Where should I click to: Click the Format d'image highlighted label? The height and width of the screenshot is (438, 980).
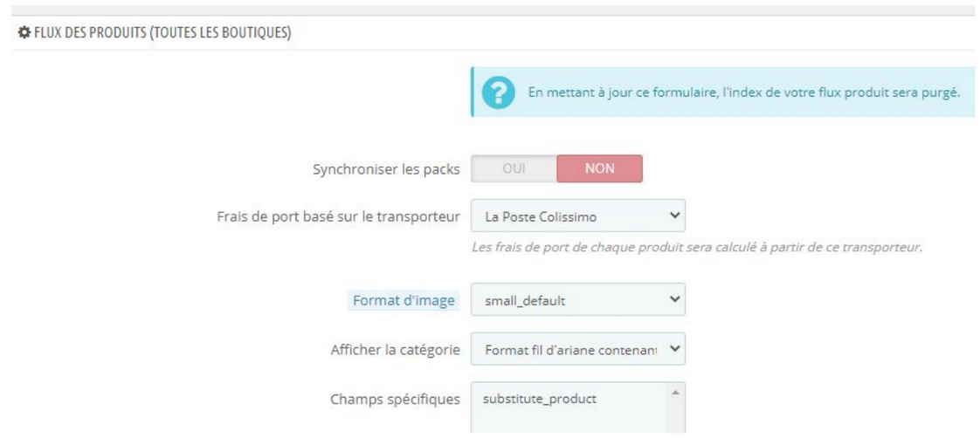pos(404,301)
